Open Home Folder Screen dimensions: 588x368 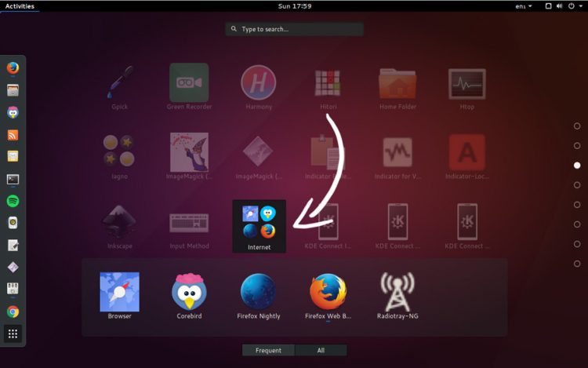tap(397, 87)
